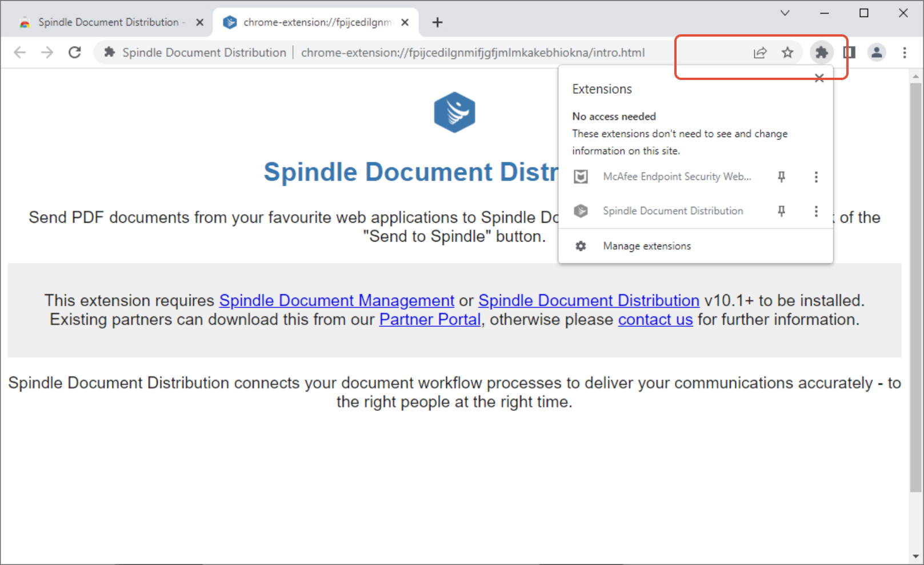
Task: Pin Spindle Document Distribution extension
Action: click(x=781, y=211)
